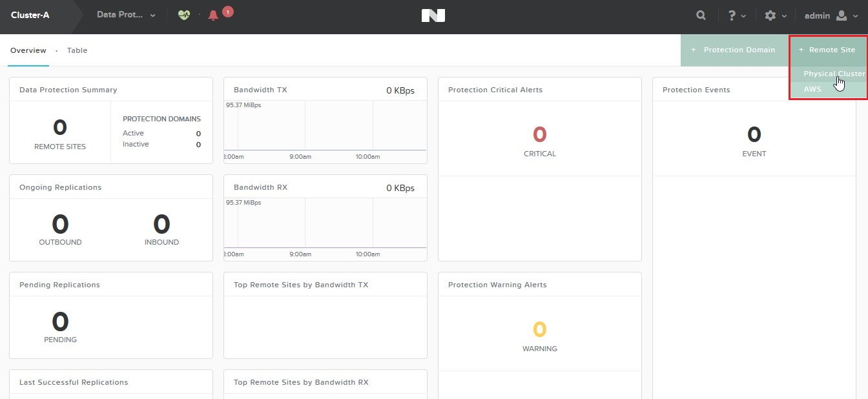Click the help question mark icon
The height and width of the screenshot is (399, 868).
click(x=732, y=15)
